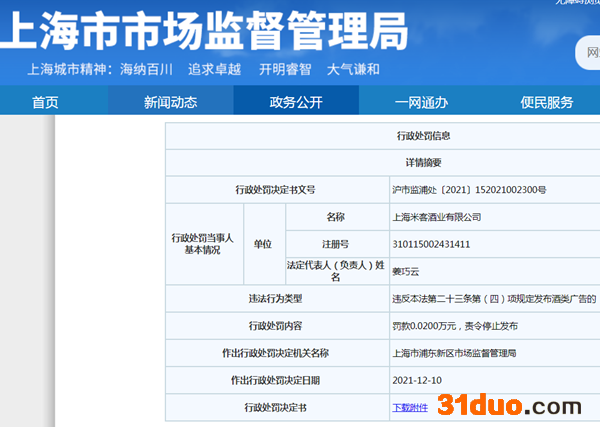The width and height of the screenshot is (600, 427).
Task: Select the 政务公开 navigation tab
Action: coord(296,102)
